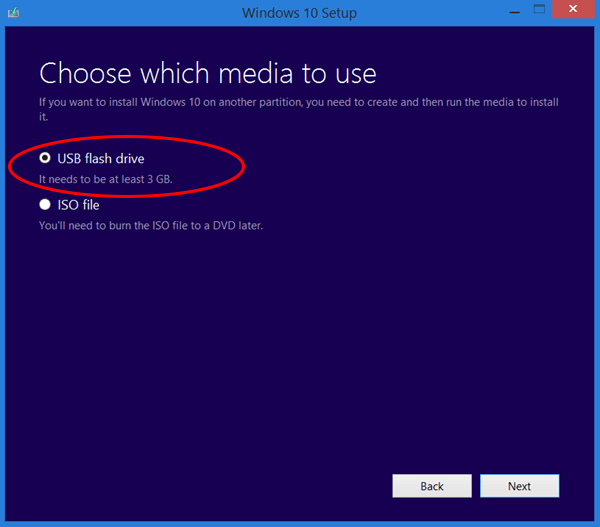Select the USB flash drive radio button
This screenshot has width=600, height=527.
45,158
